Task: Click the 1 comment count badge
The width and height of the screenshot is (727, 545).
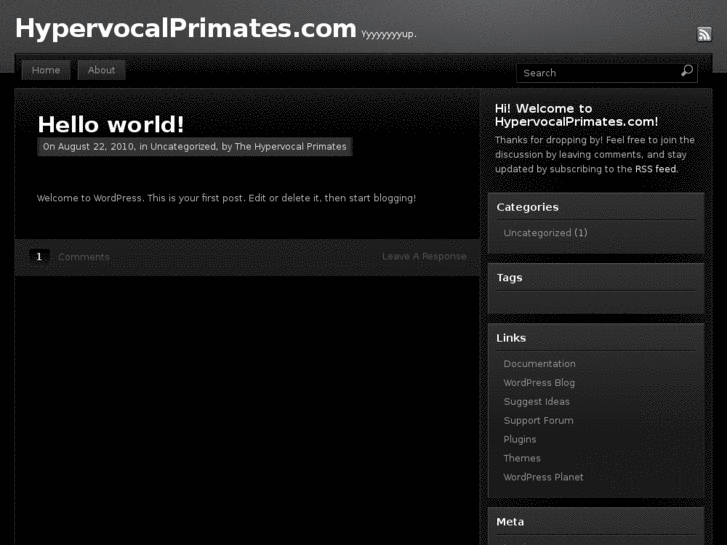Action: [39, 256]
